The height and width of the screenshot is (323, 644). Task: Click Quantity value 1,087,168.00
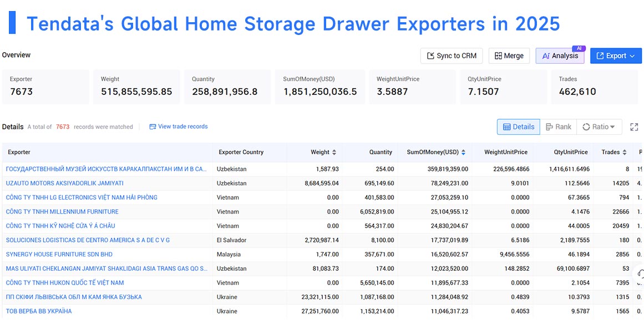tap(377, 297)
